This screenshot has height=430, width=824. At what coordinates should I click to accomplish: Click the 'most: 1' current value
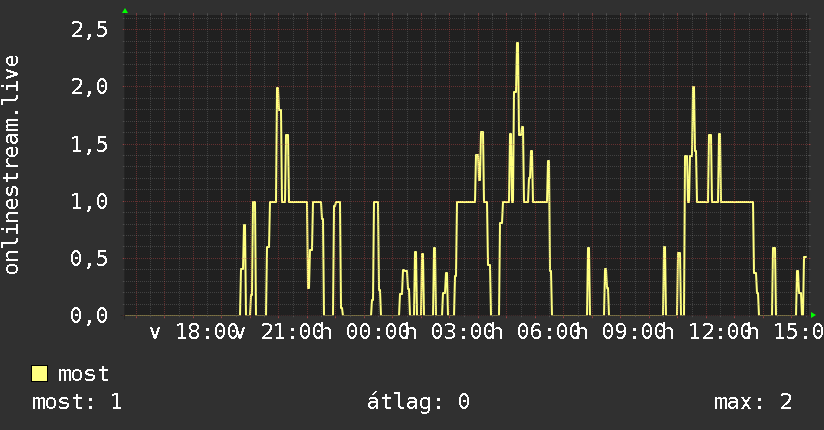[x=77, y=402]
